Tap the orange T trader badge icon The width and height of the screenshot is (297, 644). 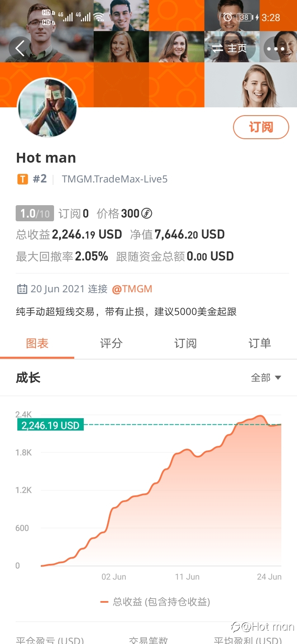22,179
